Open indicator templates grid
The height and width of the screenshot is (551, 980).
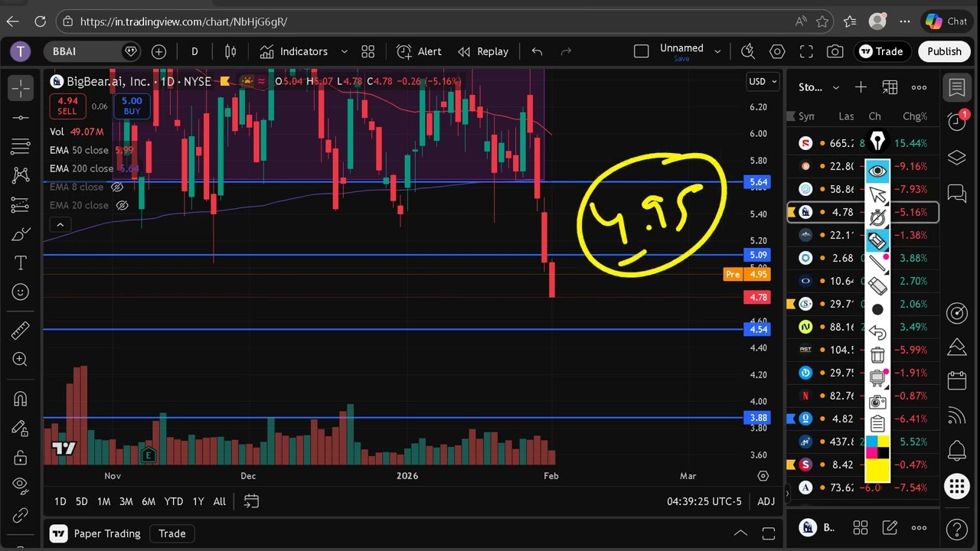tap(368, 51)
